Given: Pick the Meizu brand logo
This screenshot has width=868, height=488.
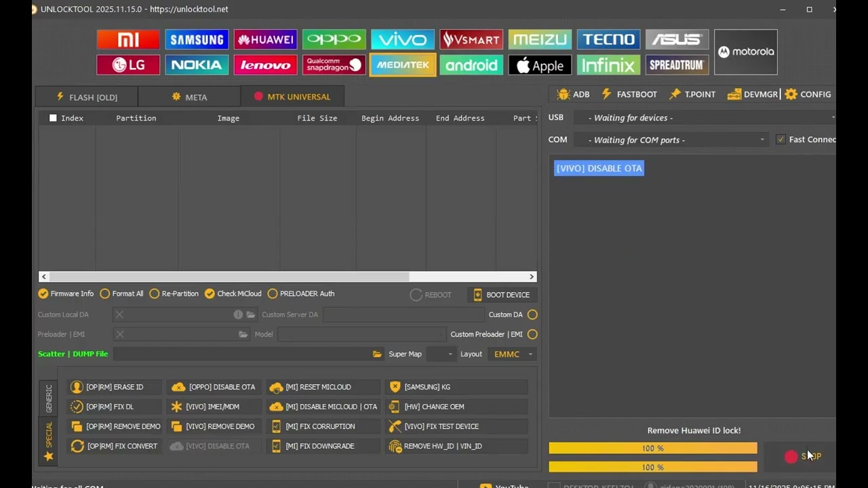Looking at the screenshot, I should click(540, 39).
